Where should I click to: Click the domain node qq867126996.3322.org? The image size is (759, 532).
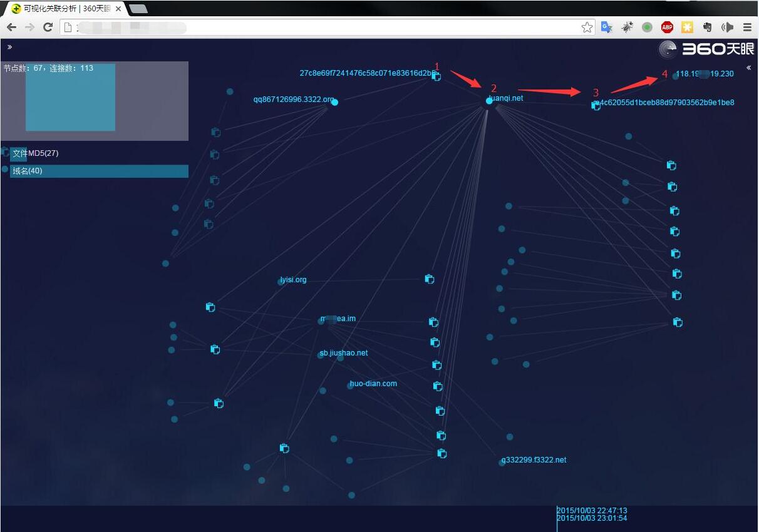tap(334, 102)
